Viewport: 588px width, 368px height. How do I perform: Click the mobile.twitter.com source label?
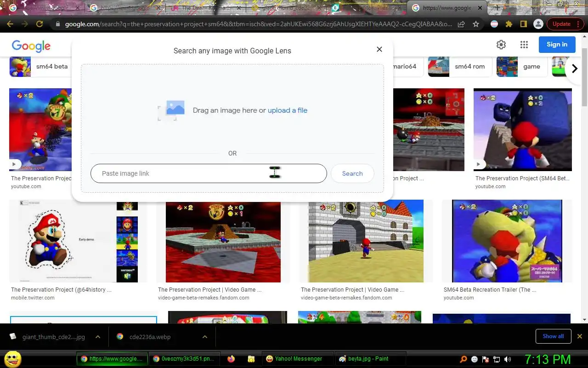(33, 298)
